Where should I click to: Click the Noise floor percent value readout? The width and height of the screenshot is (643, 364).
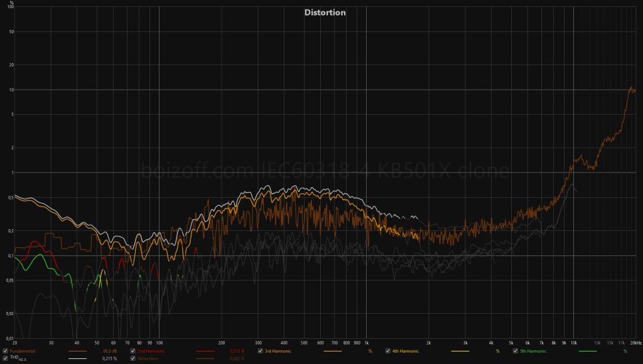tap(237, 359)
